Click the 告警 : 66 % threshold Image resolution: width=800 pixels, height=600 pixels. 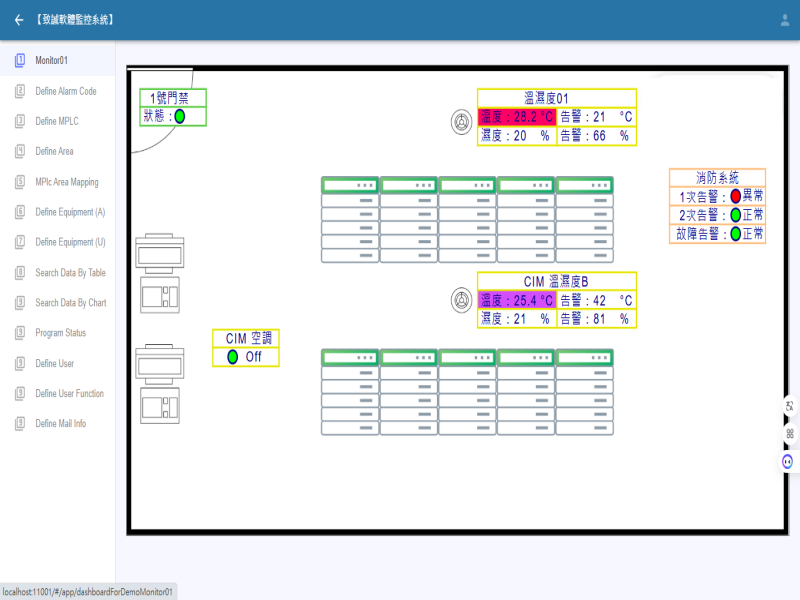click(596, 136)
